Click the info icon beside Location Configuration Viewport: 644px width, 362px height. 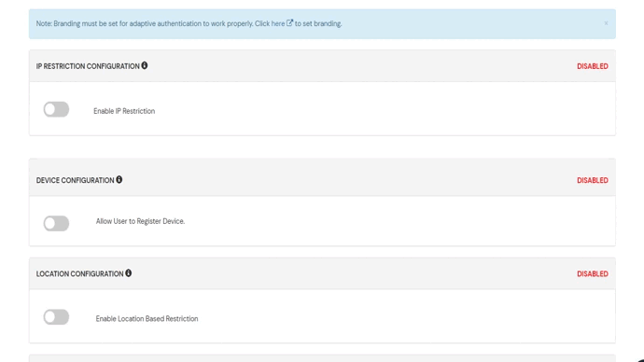[x=129, y=273]
